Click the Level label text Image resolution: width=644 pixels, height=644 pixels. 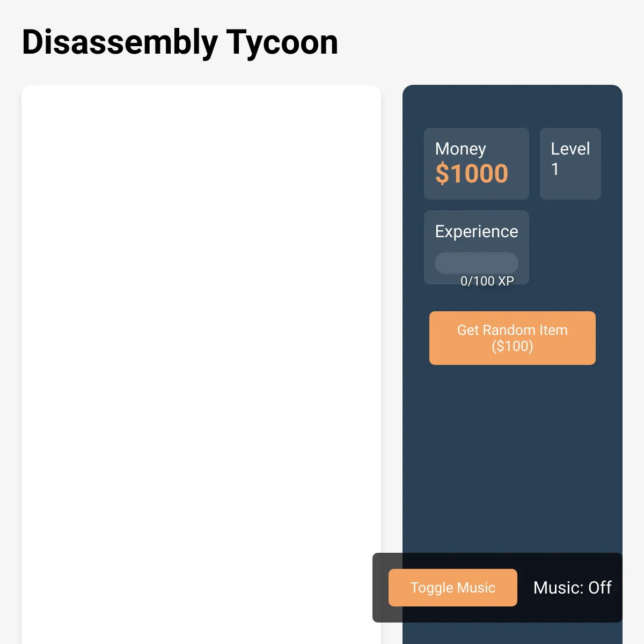click(x=570, y=149)
